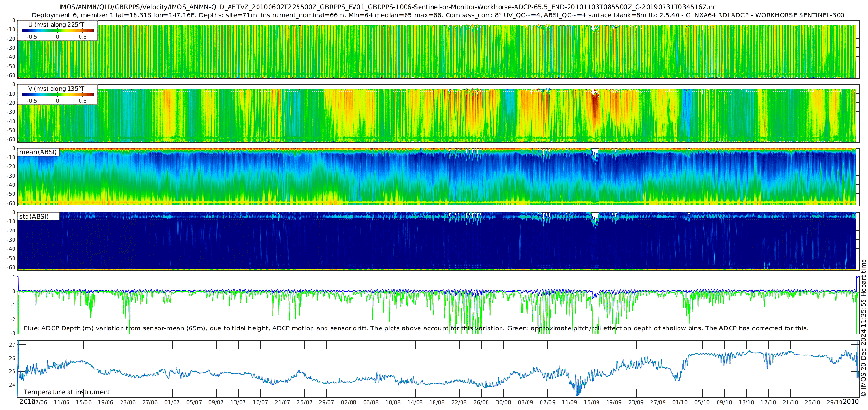Screen dimensions: 868x410
Task: Select the 02/08 date on time axis
Action: click(349, 402)
